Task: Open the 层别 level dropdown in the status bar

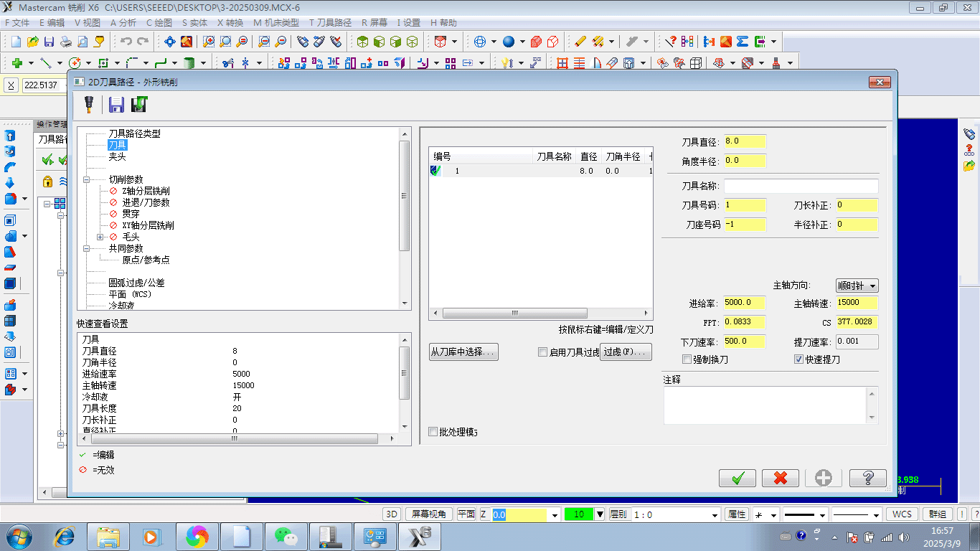Action: [715, 514]
